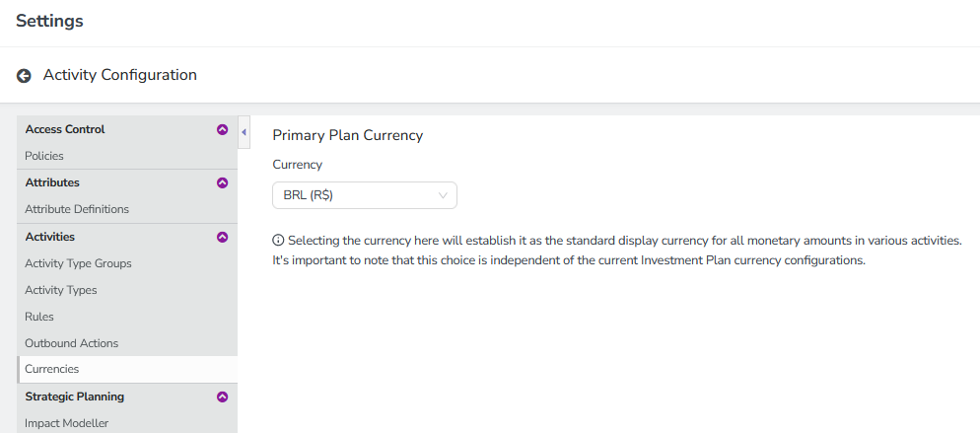
Task: Collapse the Access Control section chevron
Action: click(222, 129)
